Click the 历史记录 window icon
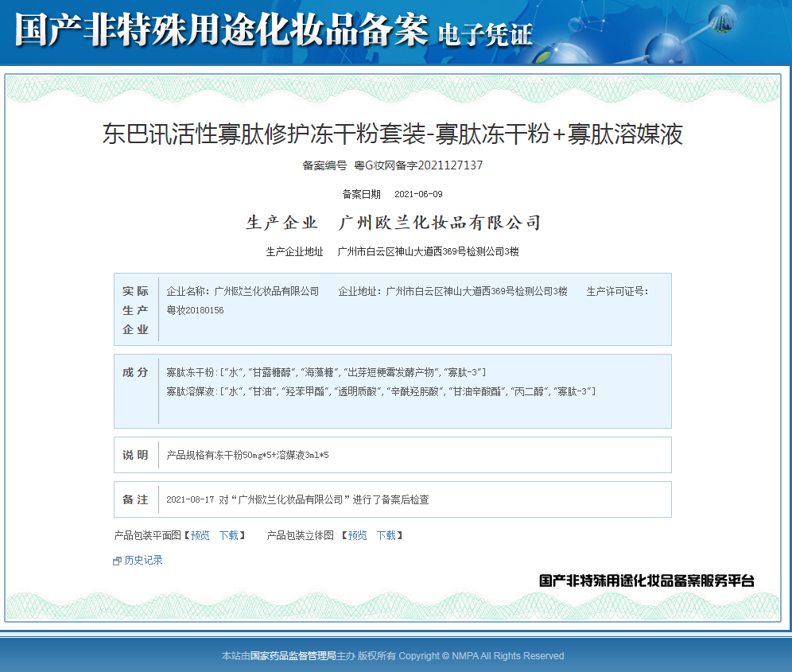792x672 pixels. [117, 561]
